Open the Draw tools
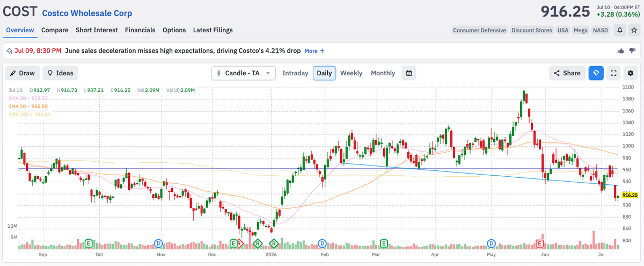The image size is (644, 266). coord(22,73)
